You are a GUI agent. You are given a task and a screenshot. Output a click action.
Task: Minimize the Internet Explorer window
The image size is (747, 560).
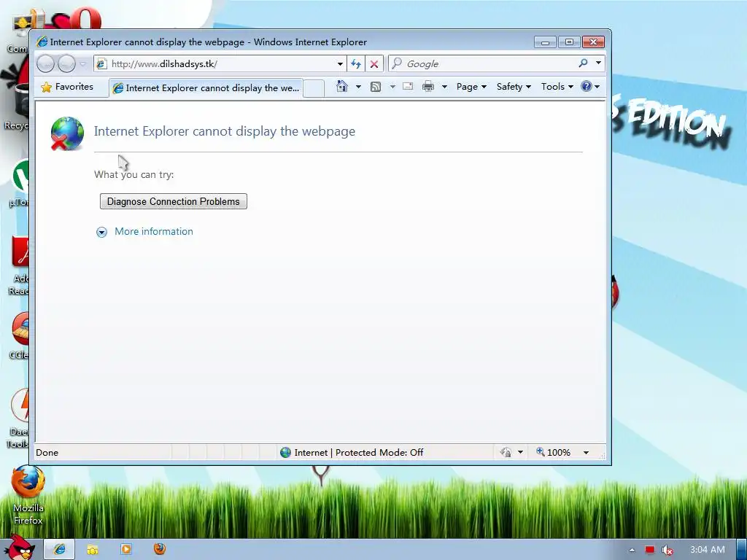tap(545, 42)
